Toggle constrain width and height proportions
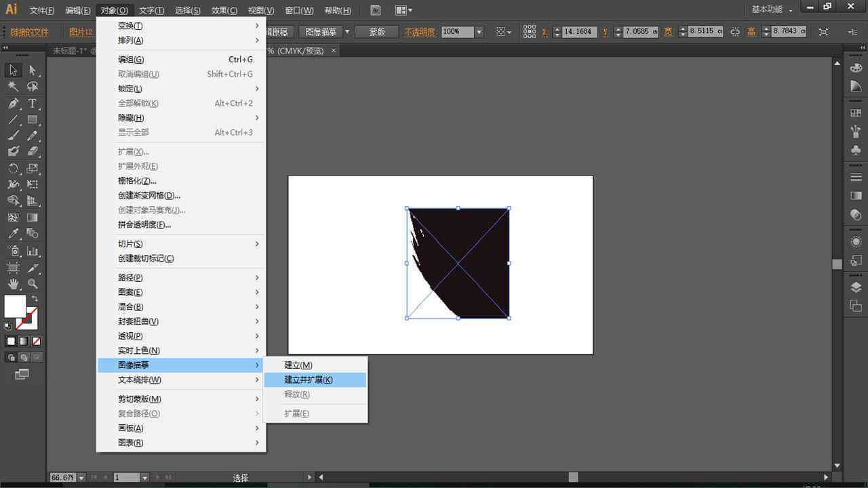The image size is (868, 488). click(735, 32)
